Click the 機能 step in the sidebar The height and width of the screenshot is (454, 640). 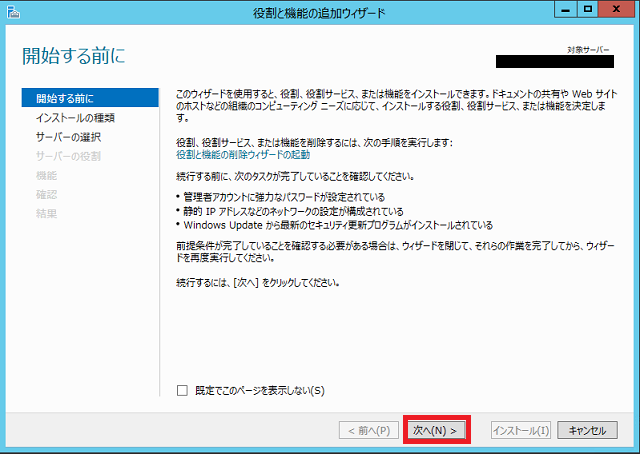click(x=46, y=175)
